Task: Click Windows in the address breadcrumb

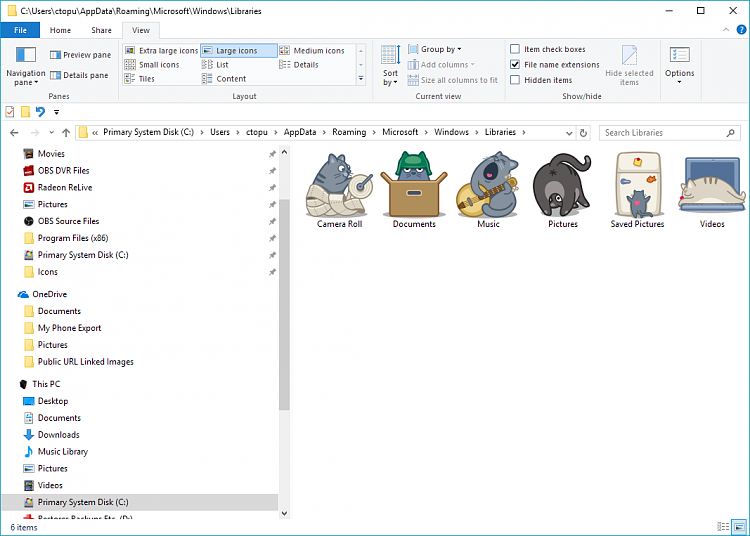Action: [x=452, y=132]
